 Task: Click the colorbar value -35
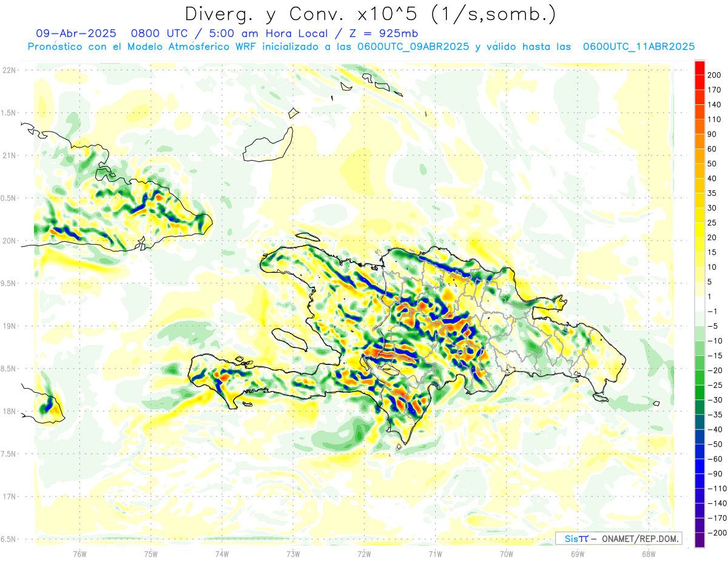point(715,415)
